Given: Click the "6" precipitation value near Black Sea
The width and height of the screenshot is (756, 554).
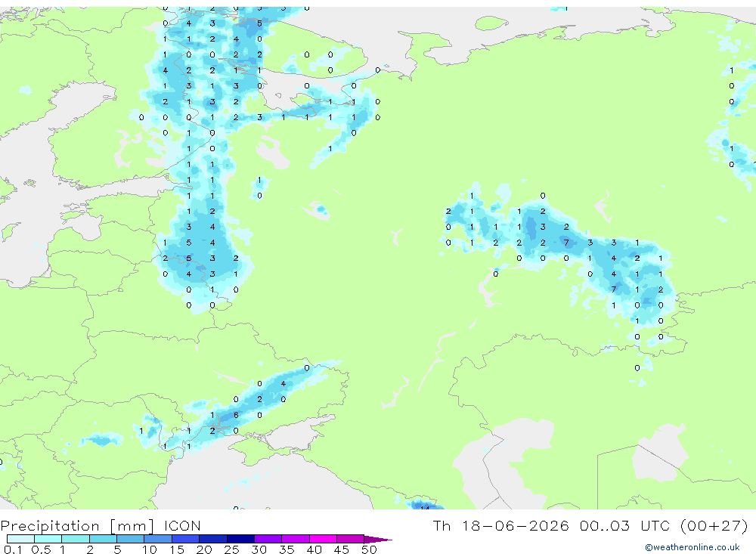Looking at the screenshot, I should [236, 415].
